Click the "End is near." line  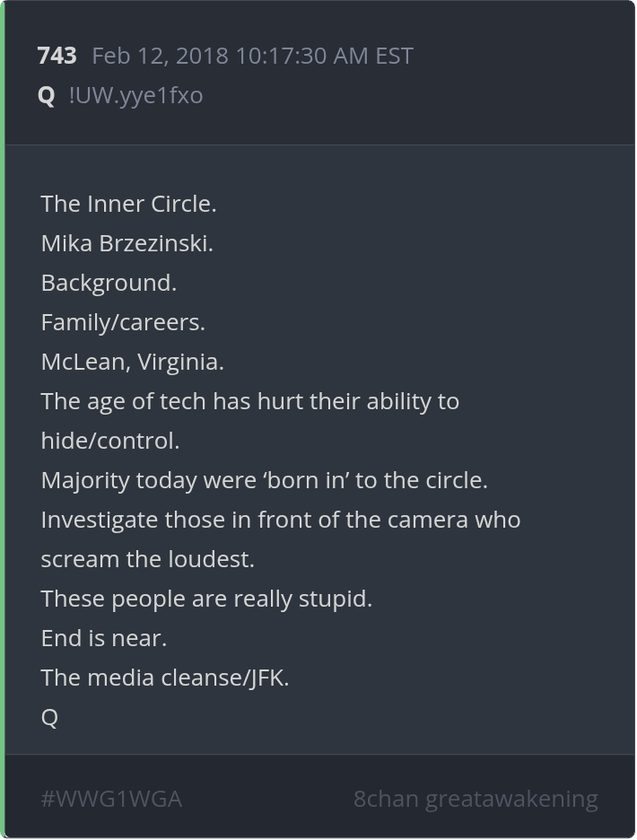coord(104,638)
